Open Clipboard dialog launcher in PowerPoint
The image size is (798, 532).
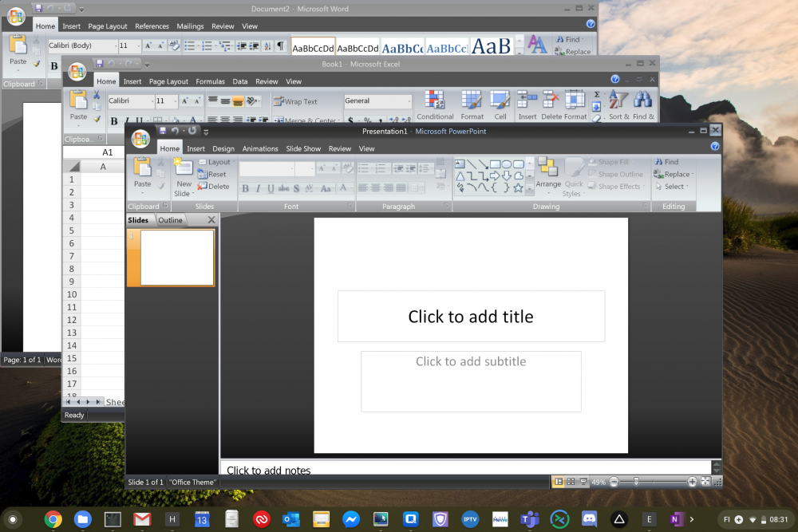(165, 206)
